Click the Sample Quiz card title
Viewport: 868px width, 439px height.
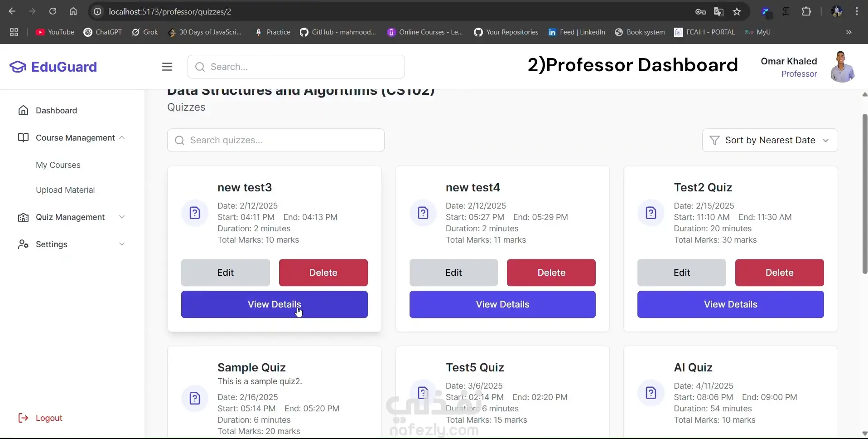[x=251, y=367]
